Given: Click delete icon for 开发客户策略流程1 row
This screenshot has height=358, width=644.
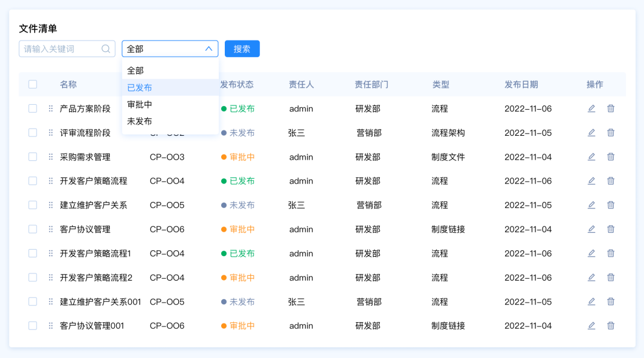Looking at the screenshot, I should pyautogui.click(x=611, y=253).
